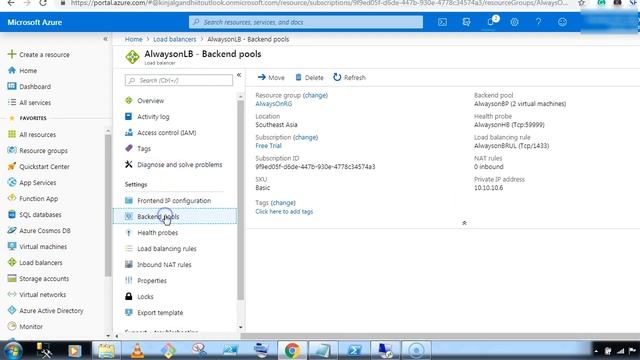Collapse the resource menu panel
The width and height of the screenshot is (640, 360).
tap(239, 75)
